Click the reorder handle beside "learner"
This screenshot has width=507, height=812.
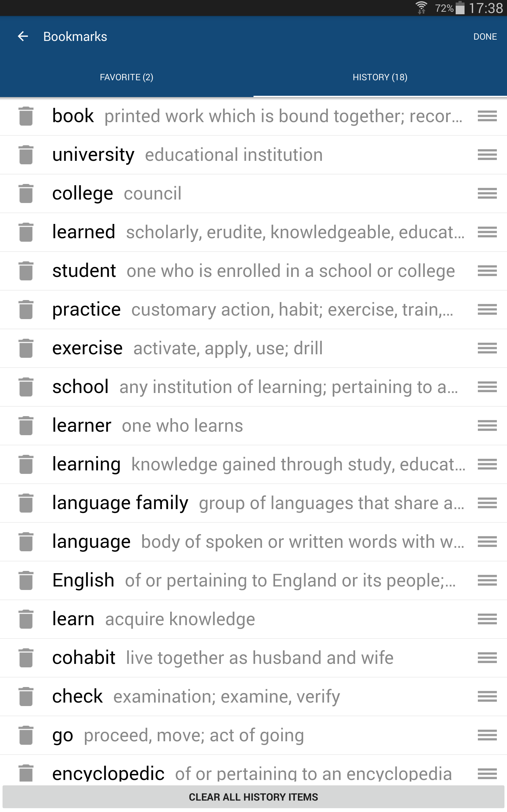pos(486,425)
